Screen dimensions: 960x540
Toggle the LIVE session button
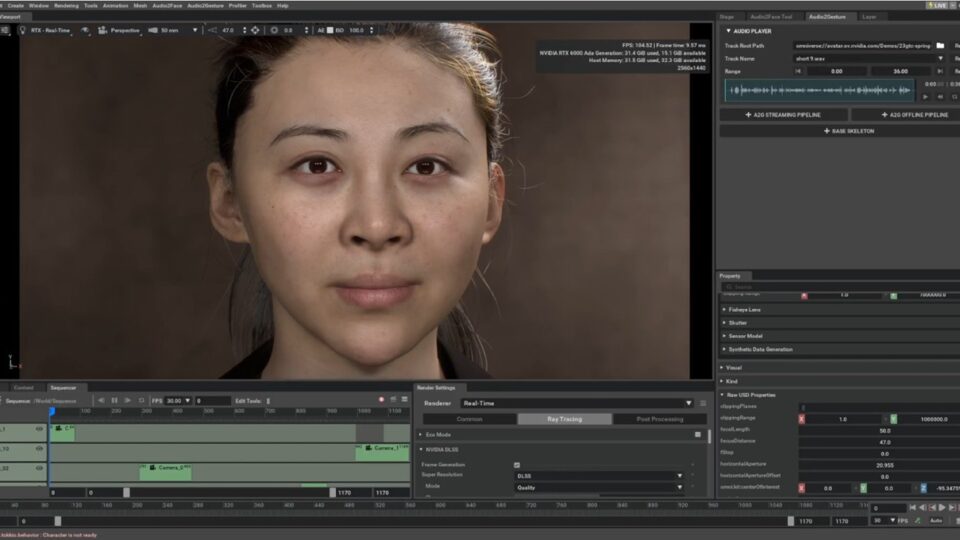point(937,6)
